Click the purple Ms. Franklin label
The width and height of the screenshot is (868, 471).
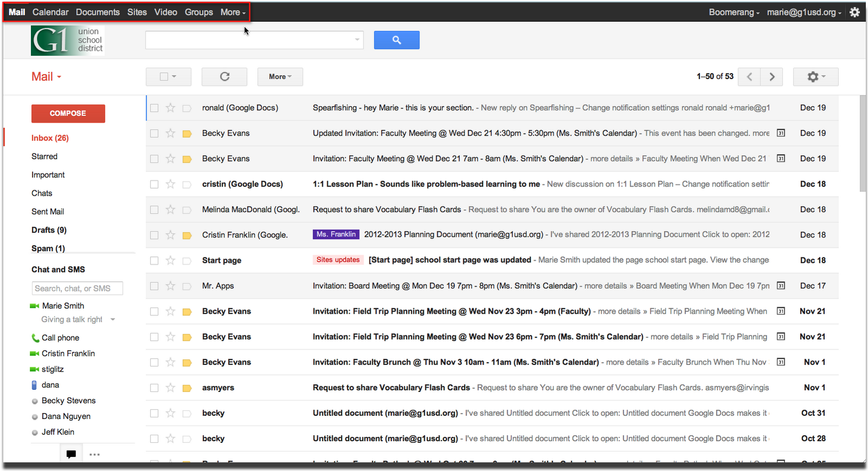point(336,235)
